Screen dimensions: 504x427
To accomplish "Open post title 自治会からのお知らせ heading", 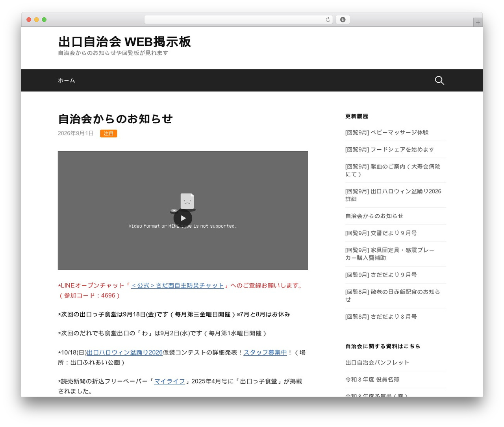I will (x=115, y=119).
